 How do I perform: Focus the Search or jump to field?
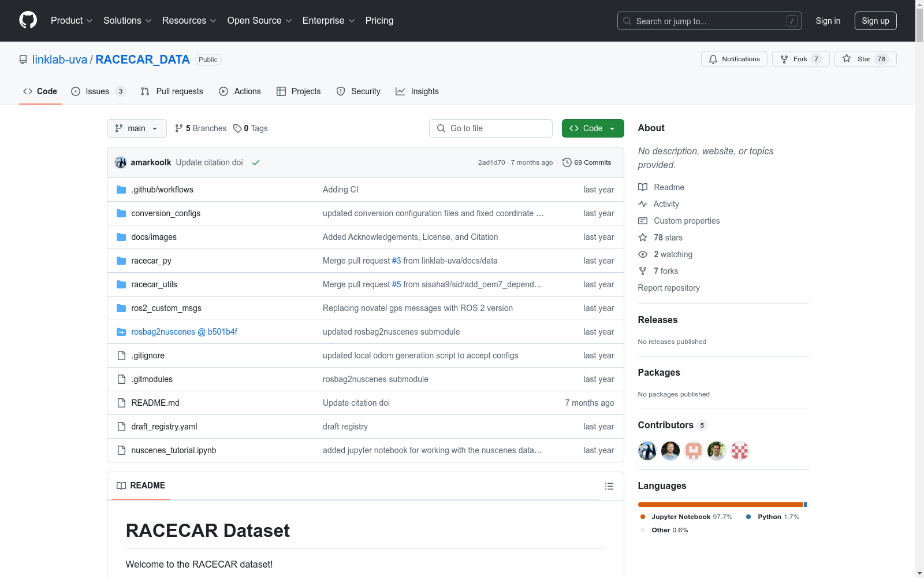710,21
